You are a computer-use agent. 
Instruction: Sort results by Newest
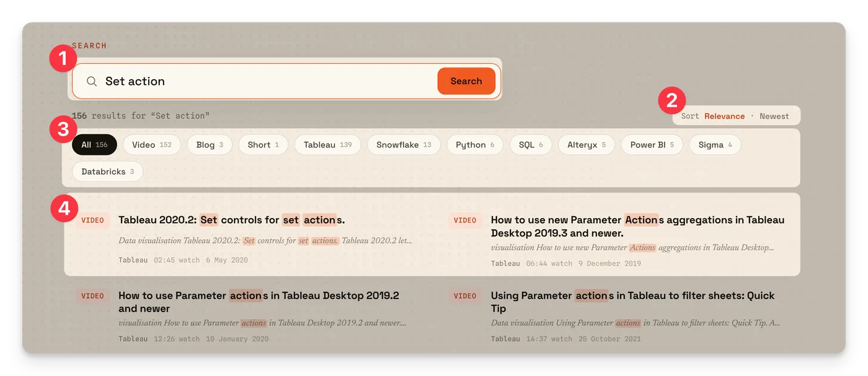pos(774,116)
